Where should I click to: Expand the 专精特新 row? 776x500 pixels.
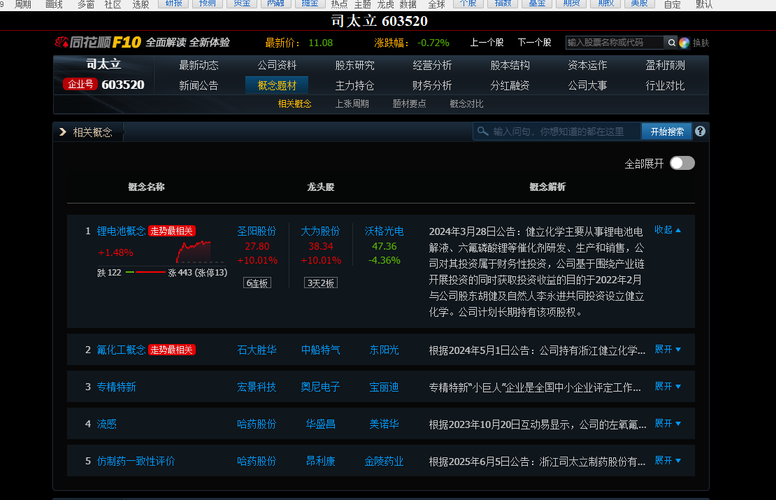click(668, 387)
